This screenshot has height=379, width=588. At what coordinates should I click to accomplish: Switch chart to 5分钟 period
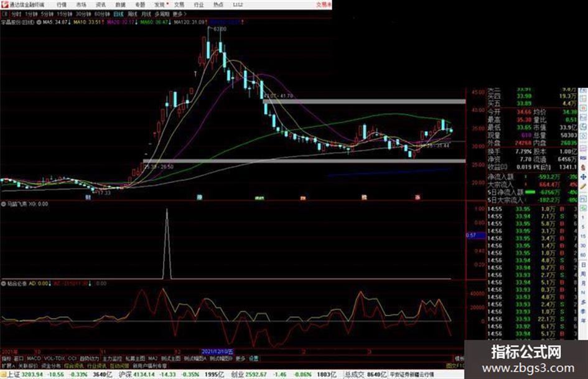point(47,14)
